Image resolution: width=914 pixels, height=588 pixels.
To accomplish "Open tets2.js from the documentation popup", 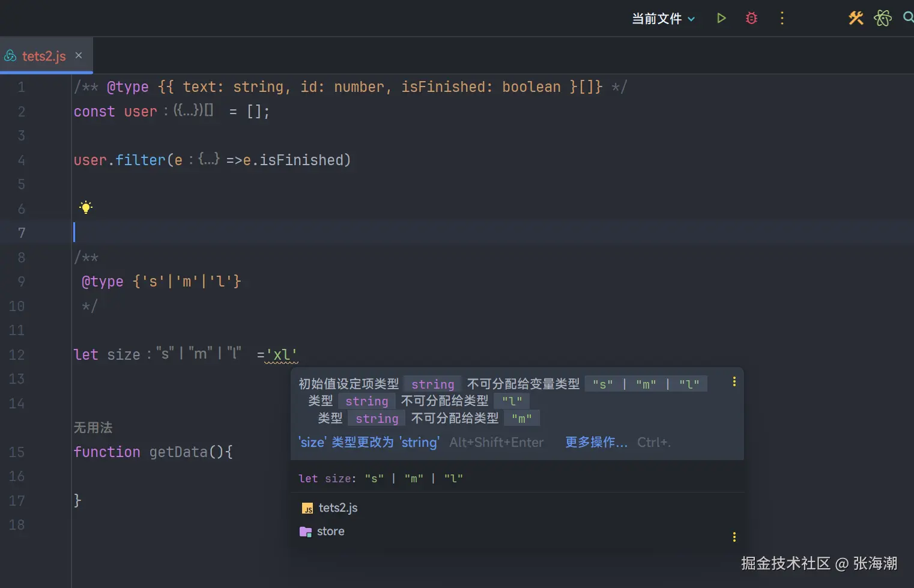I will tap(337, 508).
